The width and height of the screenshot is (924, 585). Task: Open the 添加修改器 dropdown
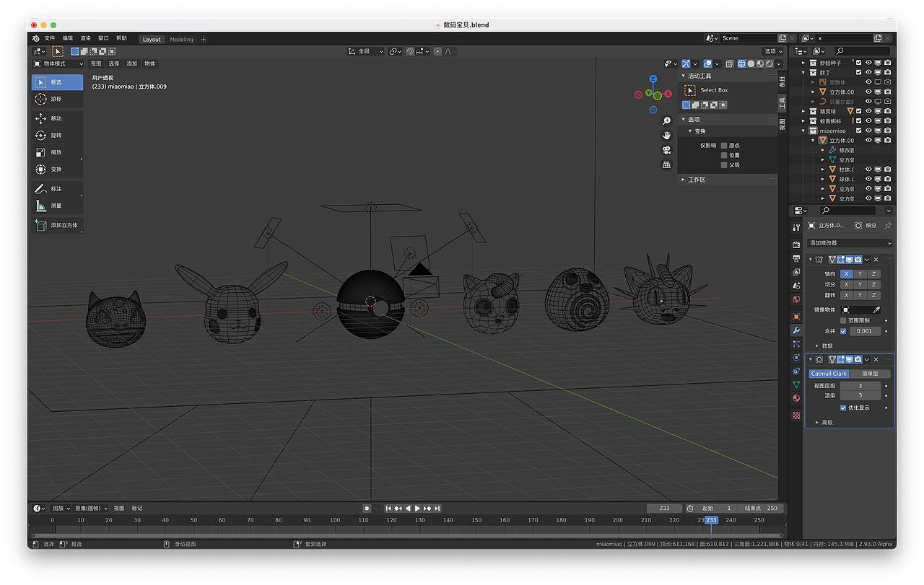tap(849, 243)
